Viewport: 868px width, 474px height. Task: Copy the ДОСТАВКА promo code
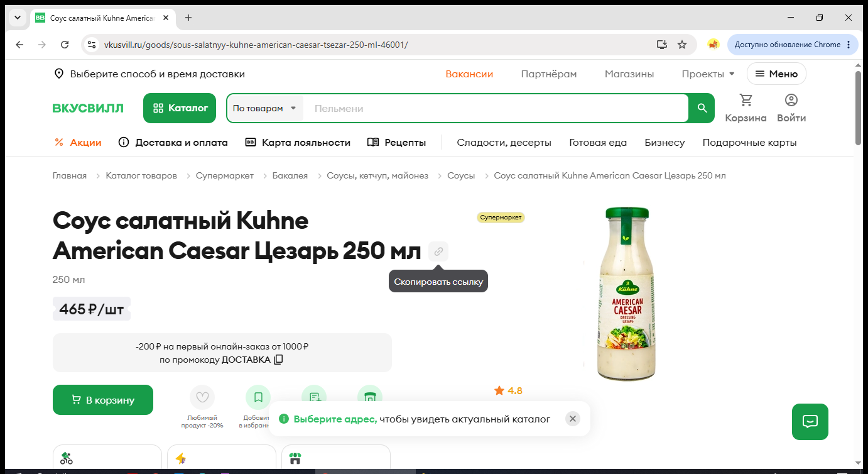(278, 360)
